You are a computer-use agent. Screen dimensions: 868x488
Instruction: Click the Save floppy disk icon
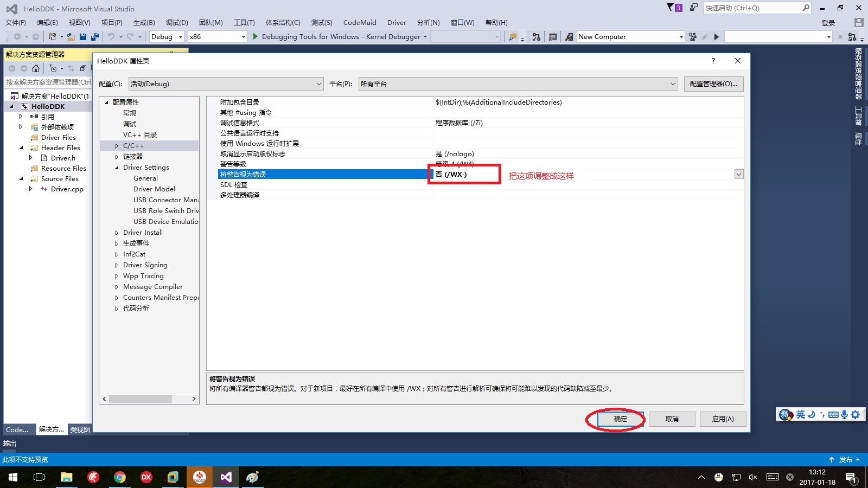point(83,37)
